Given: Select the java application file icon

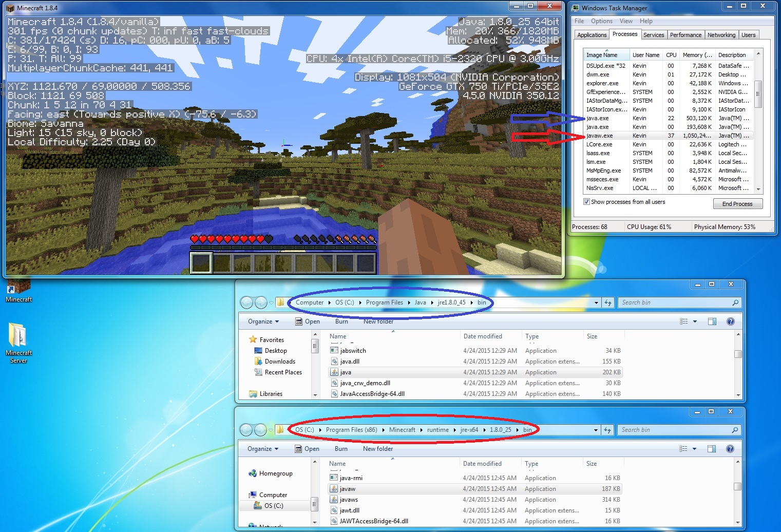Looking at the screenshot, I should [334, 372].
